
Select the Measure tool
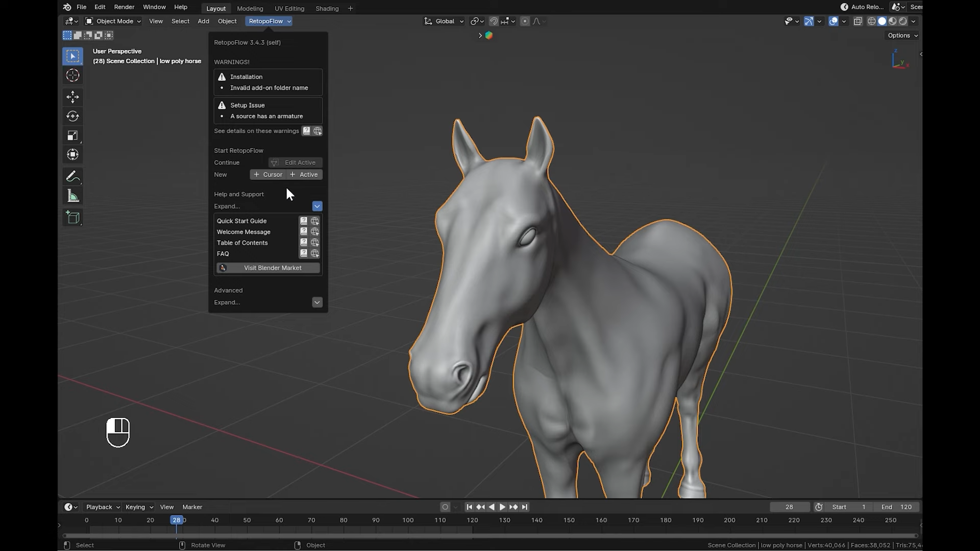72,195
